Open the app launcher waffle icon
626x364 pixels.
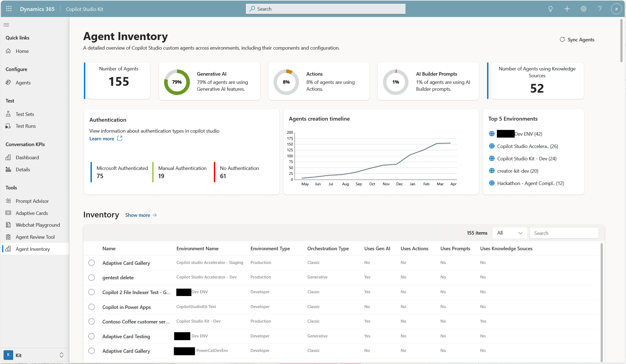pos(9,9)
